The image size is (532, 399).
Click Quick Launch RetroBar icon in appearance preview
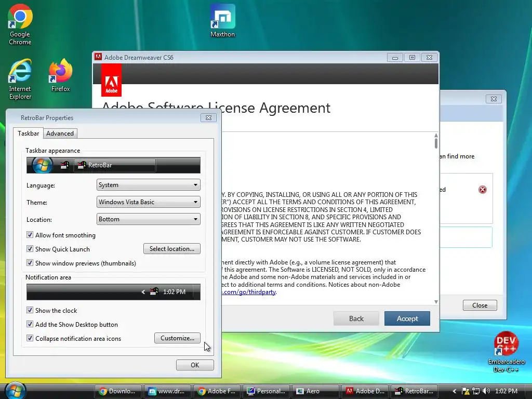pyautogui.click(x=64, y=165)
